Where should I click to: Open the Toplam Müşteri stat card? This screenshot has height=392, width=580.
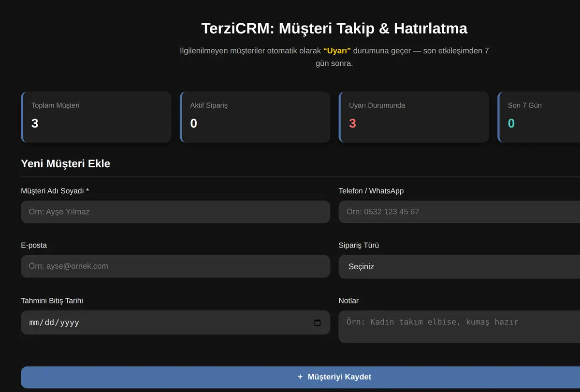[x=96, y=117]
